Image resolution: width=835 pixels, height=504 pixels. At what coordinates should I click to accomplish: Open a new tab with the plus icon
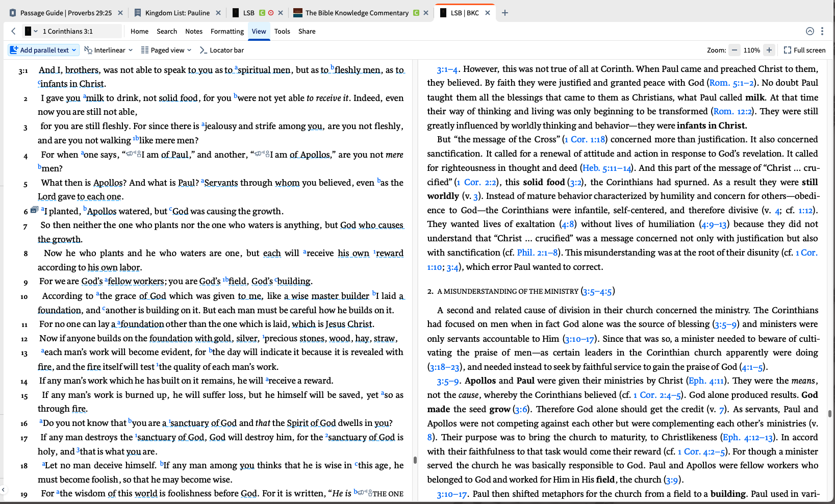[x=504, y=12]
